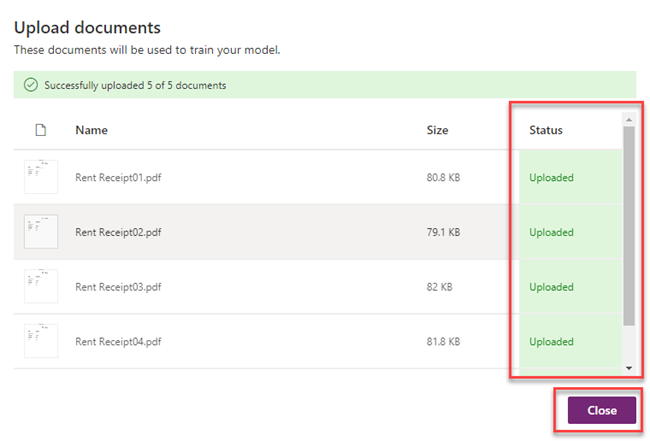The height and width of the screenshot is (441, 650).
Task: Select the Rent Receipt02.pdf thumbnail
Action: coord(40,232)
